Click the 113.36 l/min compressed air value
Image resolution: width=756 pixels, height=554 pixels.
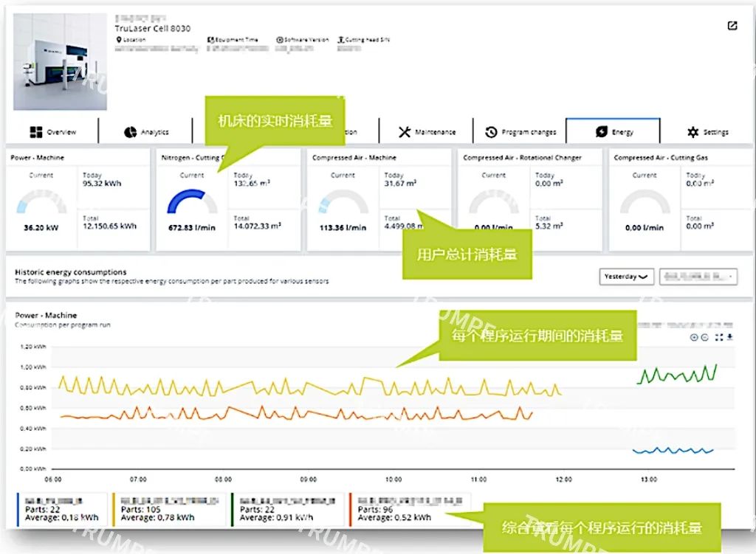[343, 227]
